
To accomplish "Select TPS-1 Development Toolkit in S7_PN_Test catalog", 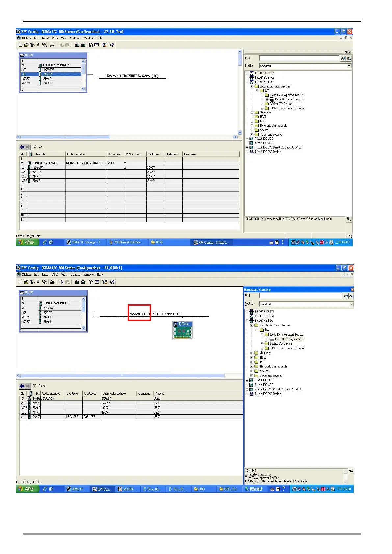I will point(288,108).
